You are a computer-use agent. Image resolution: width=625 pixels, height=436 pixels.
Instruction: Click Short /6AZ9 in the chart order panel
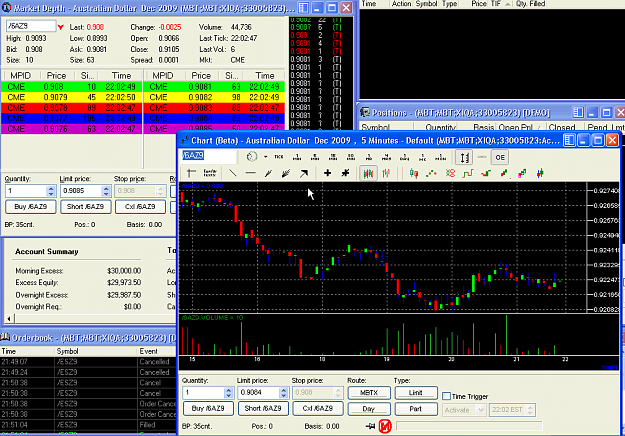click(x=263, y=409)
